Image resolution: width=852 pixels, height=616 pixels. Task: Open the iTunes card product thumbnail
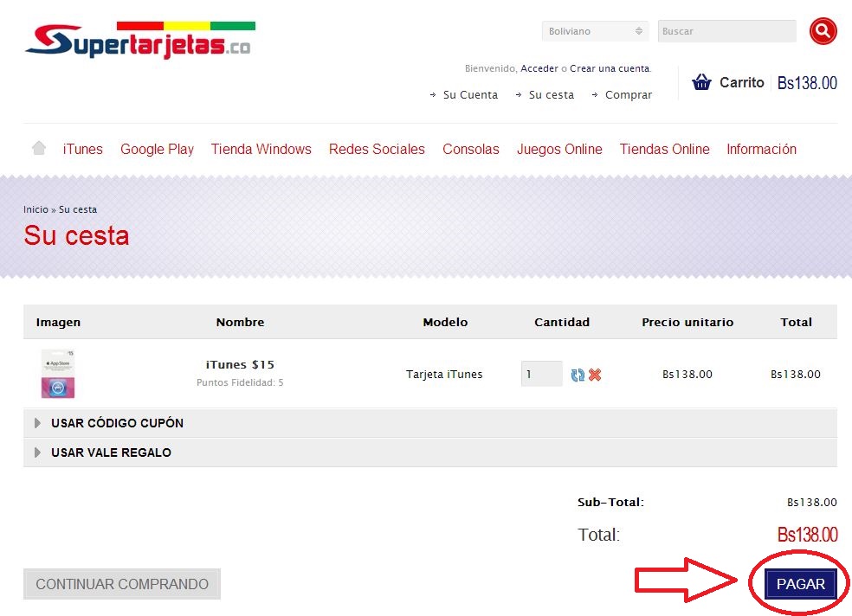pos(58,374)
